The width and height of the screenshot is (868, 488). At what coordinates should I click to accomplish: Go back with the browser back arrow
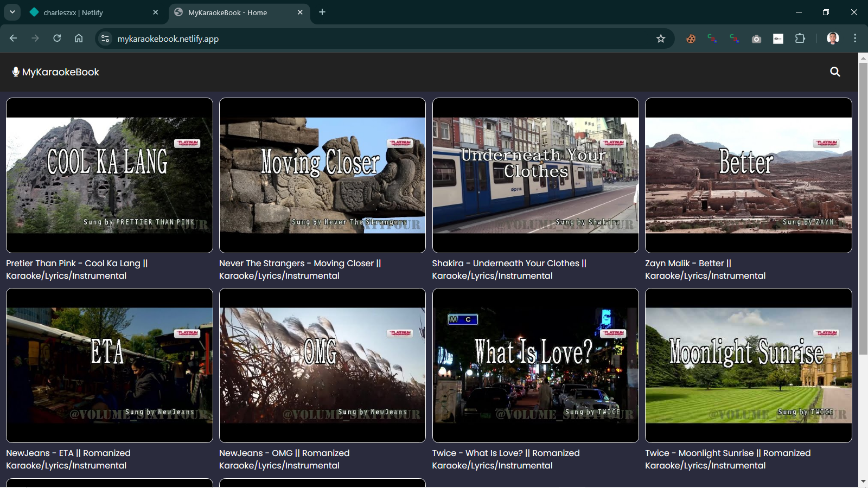click(x=14, y=38)
